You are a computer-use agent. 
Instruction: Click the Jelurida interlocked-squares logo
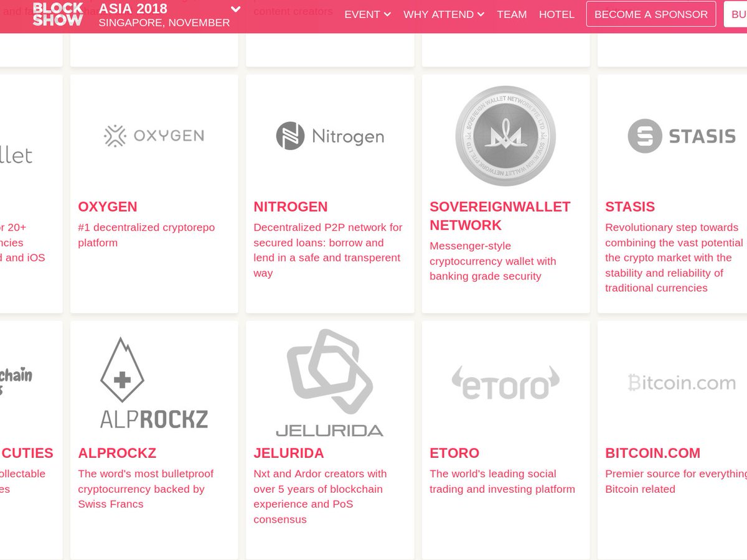[330, 383]
